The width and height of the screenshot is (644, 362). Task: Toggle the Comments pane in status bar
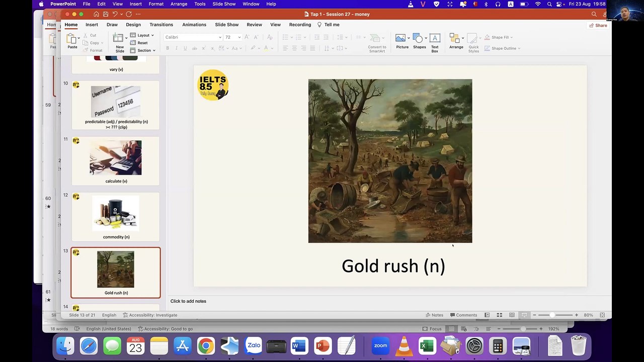pos(463,315)
